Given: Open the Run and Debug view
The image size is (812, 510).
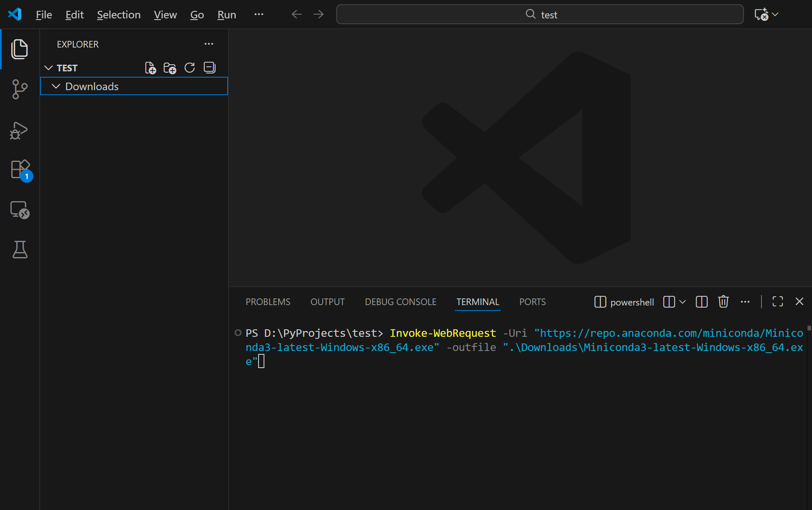Looking at the screenshot, I should [x=20, y=131].
